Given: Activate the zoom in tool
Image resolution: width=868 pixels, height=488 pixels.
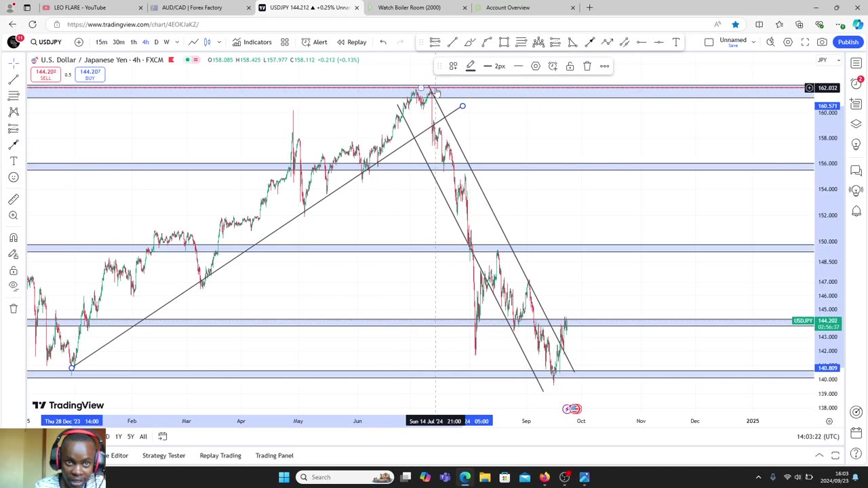Looking at the screenshot, I should pos(14,216).
